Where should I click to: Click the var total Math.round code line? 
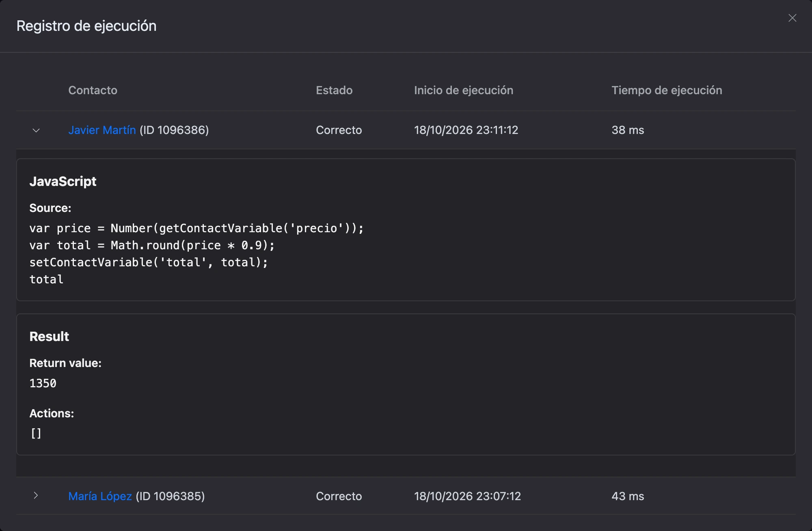point(152,245)
